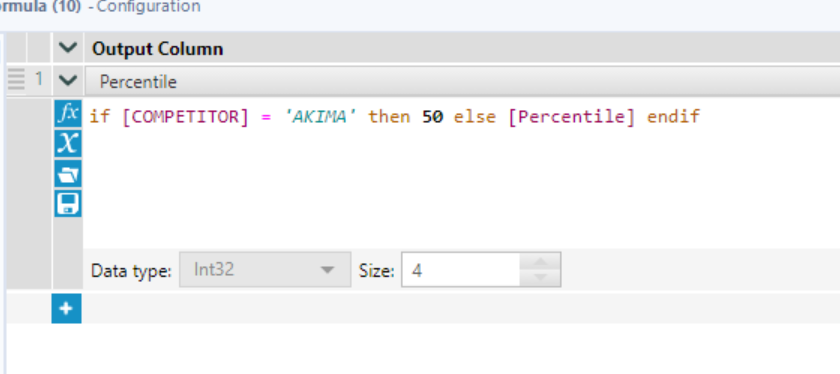Click the number 50 in formula

pos(432,116)
